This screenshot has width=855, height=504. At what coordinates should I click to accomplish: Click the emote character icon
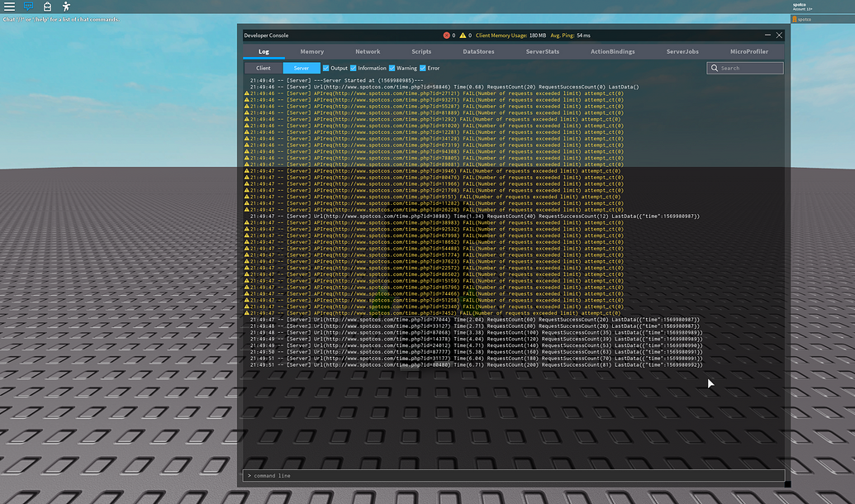coord(65,7)
